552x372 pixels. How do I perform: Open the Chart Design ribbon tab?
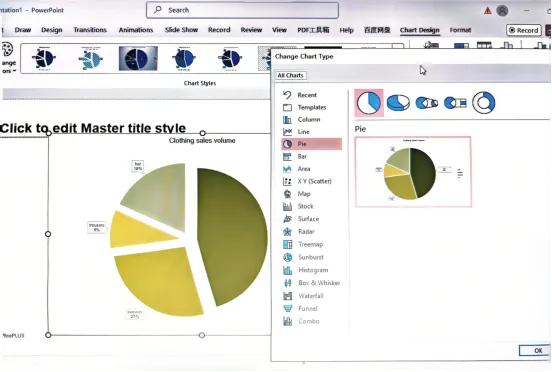(420, 30)
